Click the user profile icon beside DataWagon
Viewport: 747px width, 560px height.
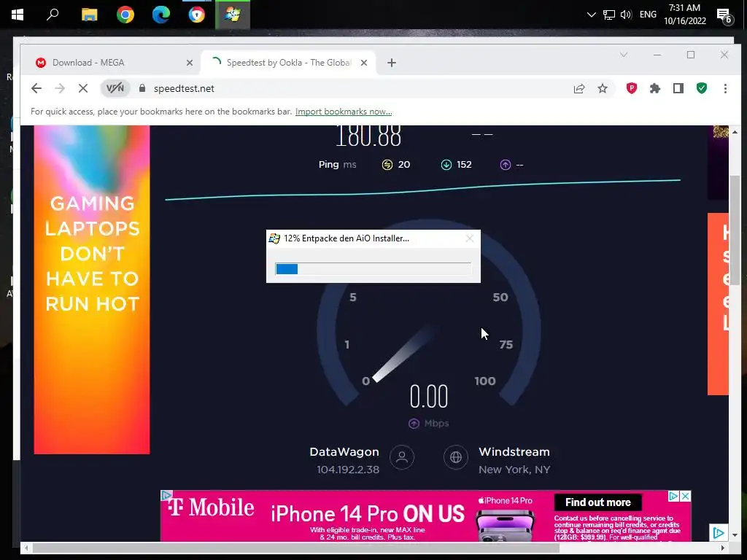click(402, 457)
